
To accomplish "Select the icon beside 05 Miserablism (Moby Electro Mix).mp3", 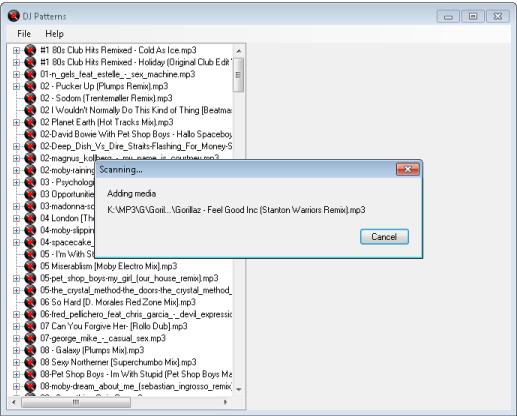I will [30, 266].
